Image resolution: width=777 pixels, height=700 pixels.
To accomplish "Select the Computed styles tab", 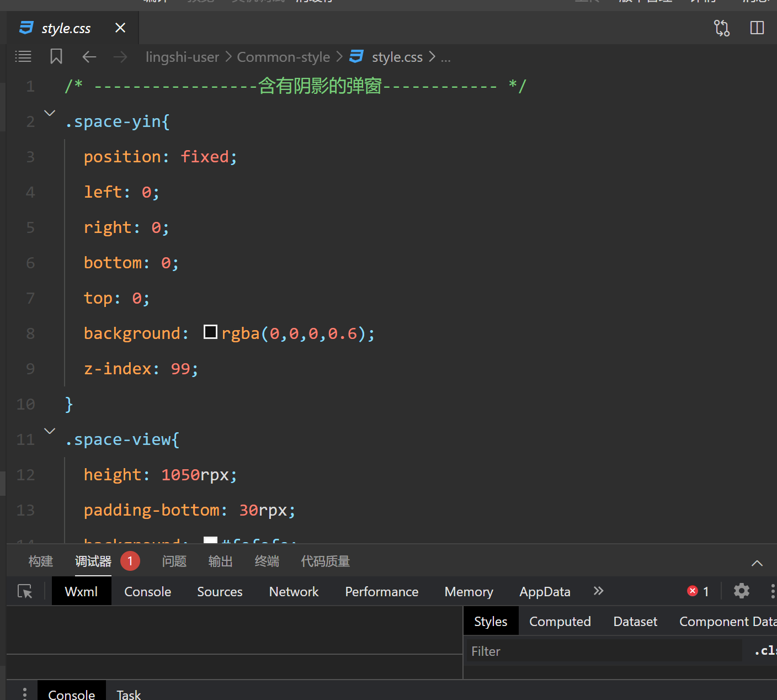I will (560, 622).
